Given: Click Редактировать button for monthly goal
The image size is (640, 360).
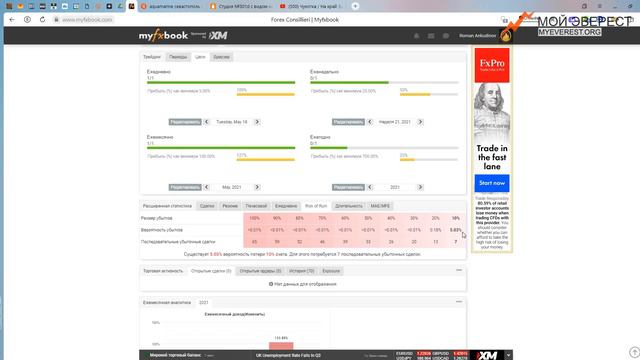Looking at the screenshot, I should (185, 187).
